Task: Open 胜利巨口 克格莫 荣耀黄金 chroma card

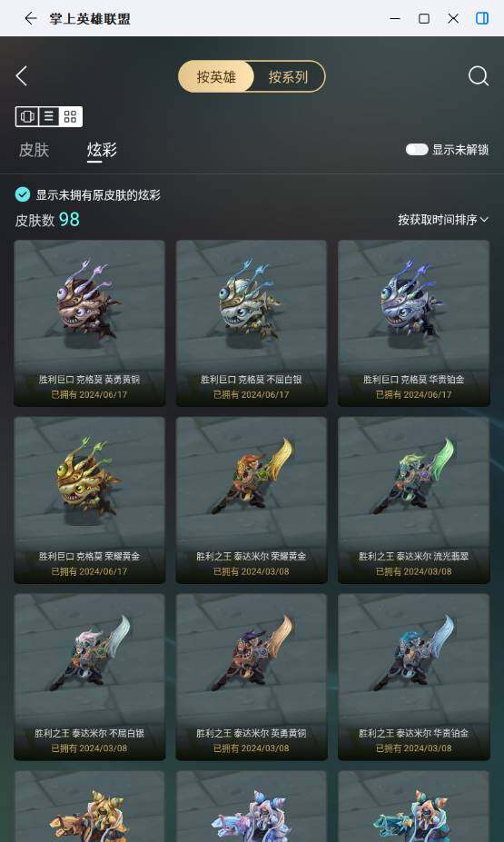Action: pyautogui.click(x=90, y=500)
